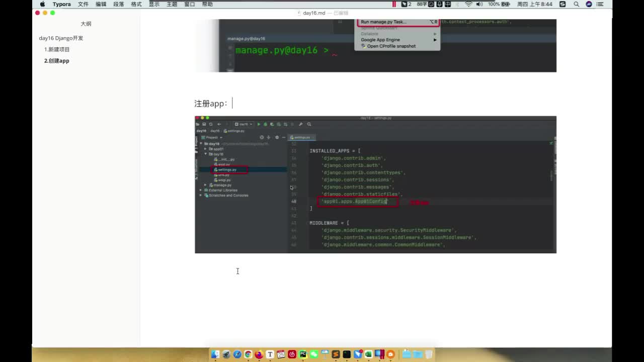
Task: Open Wi-Fi status in menu bar
Action: (468, 4)
